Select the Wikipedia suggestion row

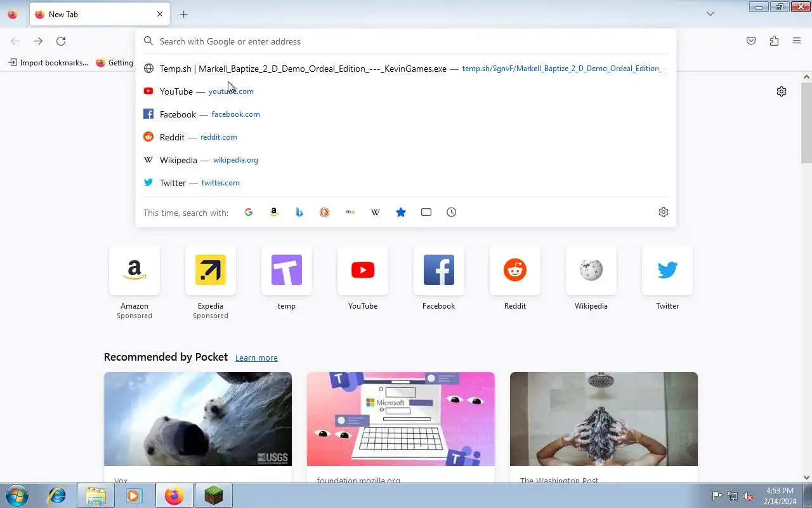pyautogui.click(x=406, y=160)
